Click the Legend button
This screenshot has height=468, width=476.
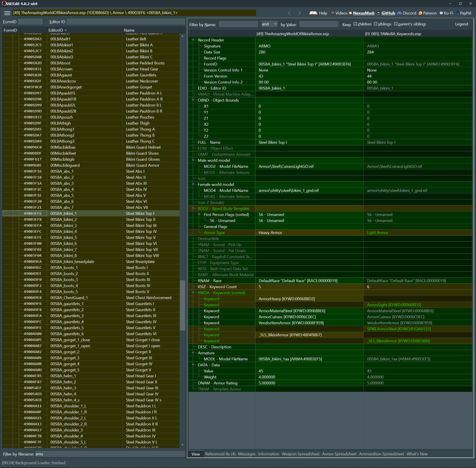[461, 24]
